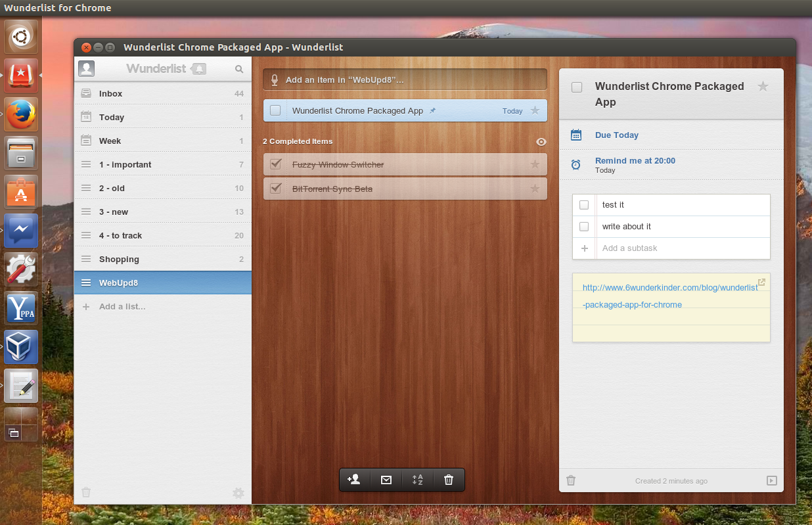This screenshot has width=812, height=525.
Task: Open the search magnifier in the sidebar
Action: (x=239, y=68)
